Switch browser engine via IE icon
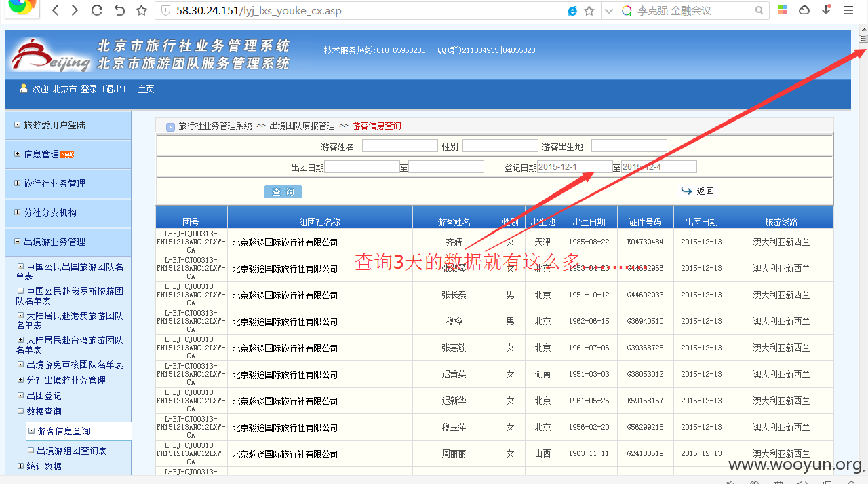This screenshot has height=484, width=868. [573, 11]
